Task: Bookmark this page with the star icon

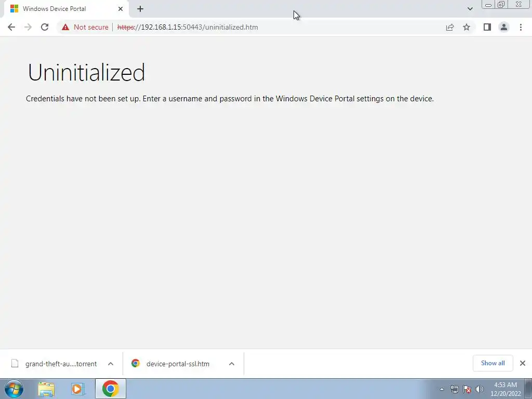Action: [467, 27]
